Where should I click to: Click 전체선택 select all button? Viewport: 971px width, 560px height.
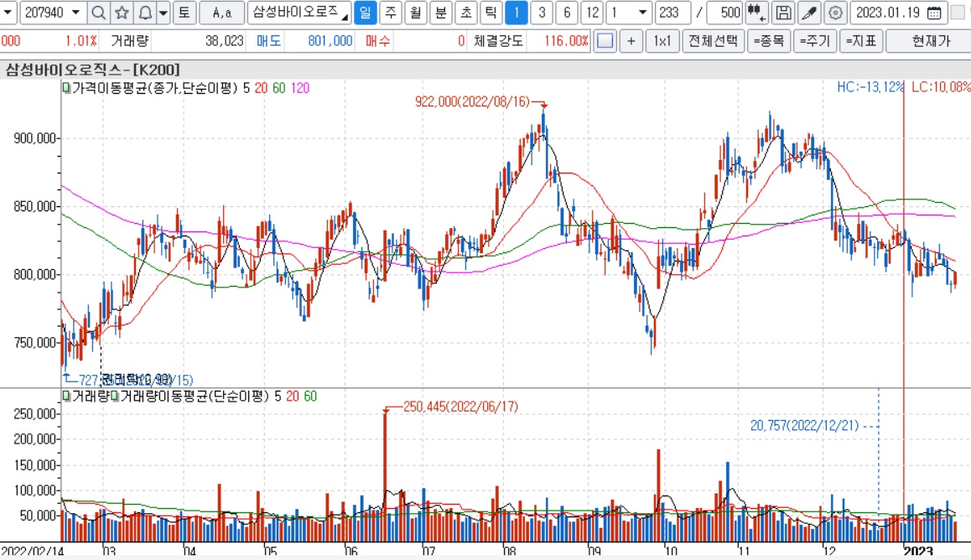(713, 41)
